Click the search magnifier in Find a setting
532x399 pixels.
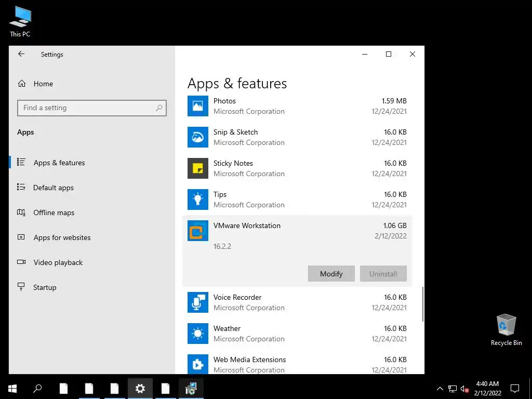coord(159,108)
